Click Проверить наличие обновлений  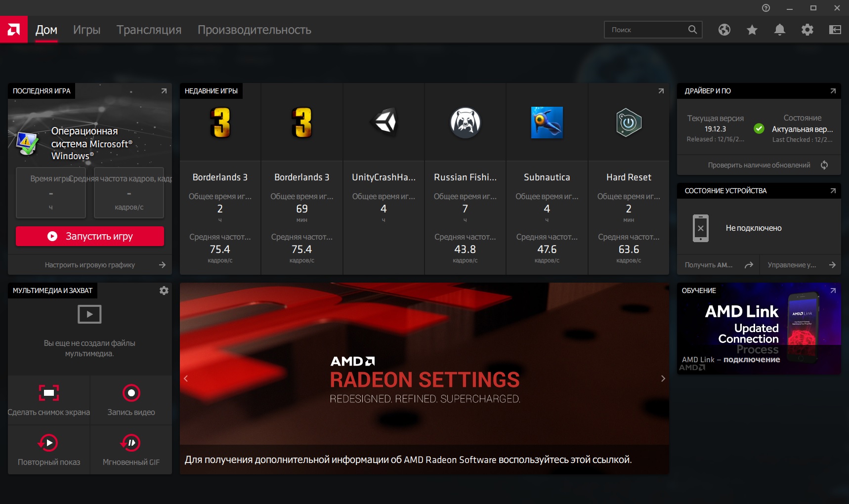coord(760,165)
